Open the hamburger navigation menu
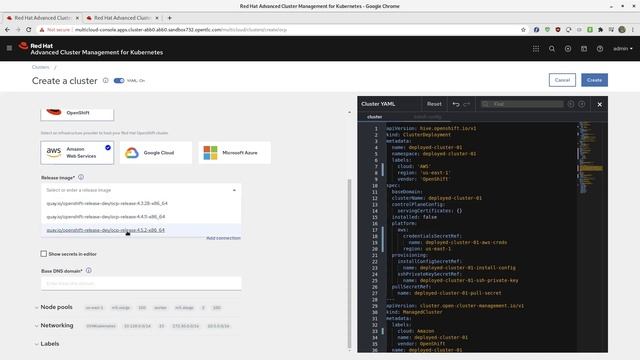The height and width of the screenshot is (360, 640). pyautogui.click(x=9, y=48)
